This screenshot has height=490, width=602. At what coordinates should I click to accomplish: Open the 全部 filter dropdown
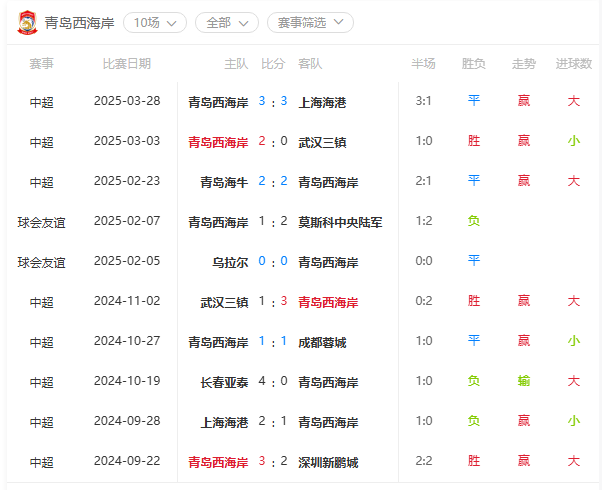(227, 23)
